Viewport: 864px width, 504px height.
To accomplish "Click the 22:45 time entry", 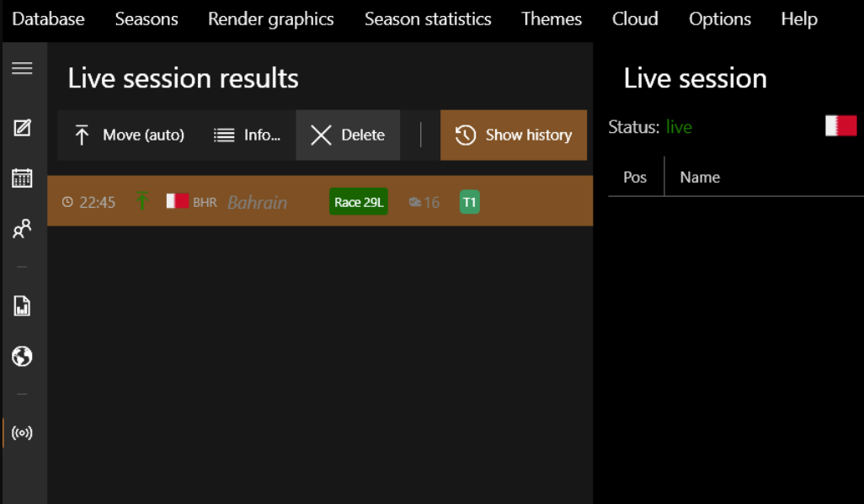I will coord(97,202).
